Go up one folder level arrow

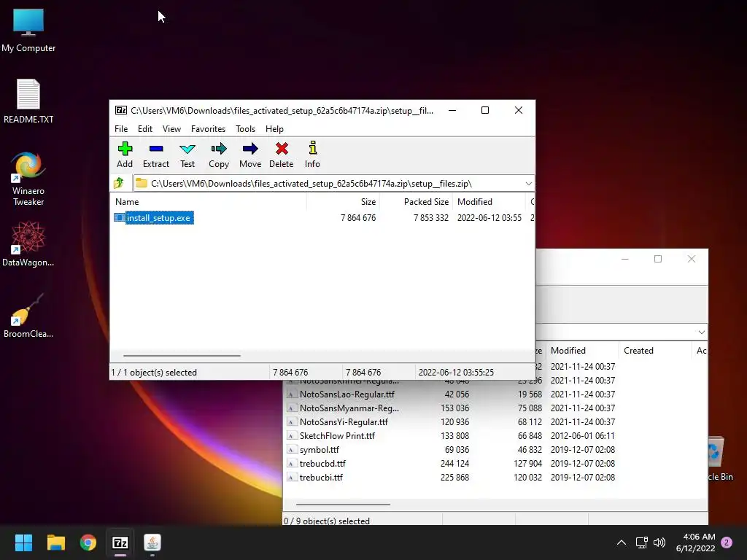[119, 183]
